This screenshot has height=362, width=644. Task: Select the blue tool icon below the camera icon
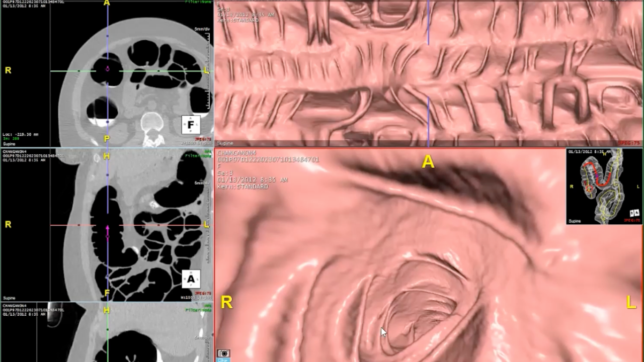coord(223,359)
